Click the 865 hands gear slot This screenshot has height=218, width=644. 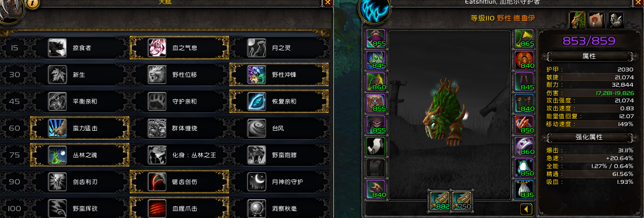(524, 39)
